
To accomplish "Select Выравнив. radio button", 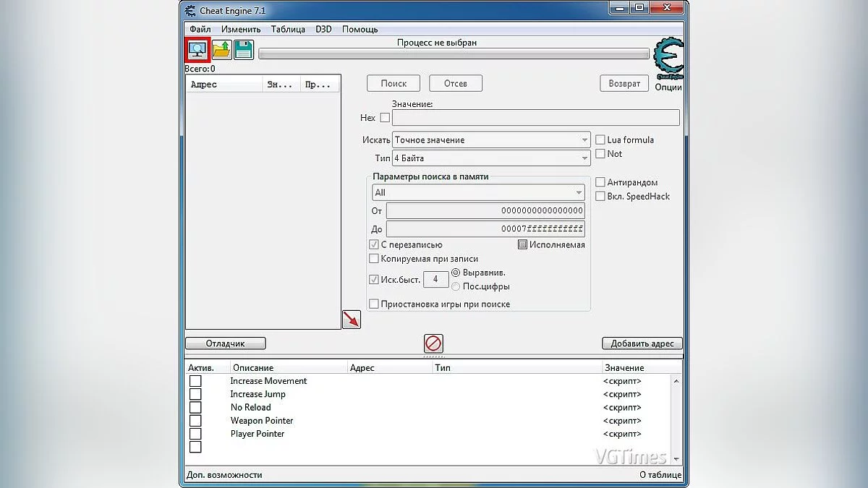I will coord(456,273).
